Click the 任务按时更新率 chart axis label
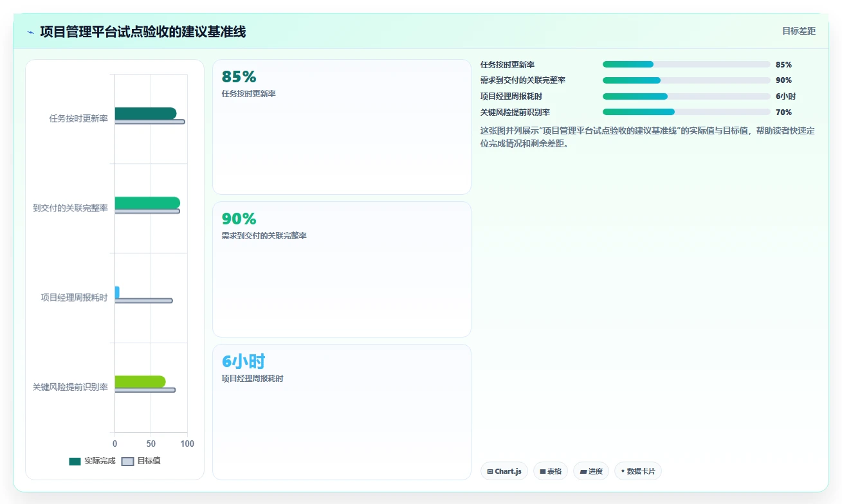This screenshot has width=842, height=504. [78, 118]
